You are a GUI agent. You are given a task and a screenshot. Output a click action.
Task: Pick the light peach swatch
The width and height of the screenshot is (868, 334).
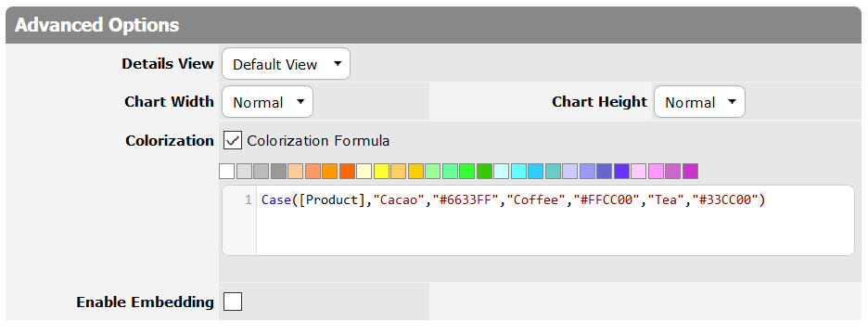pos(296,171)
